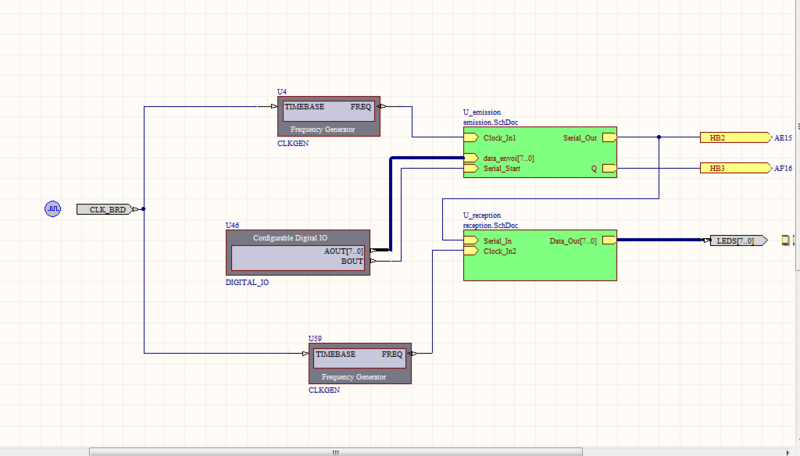Click the Serial_Out sheet entry marker

(608, 137)
